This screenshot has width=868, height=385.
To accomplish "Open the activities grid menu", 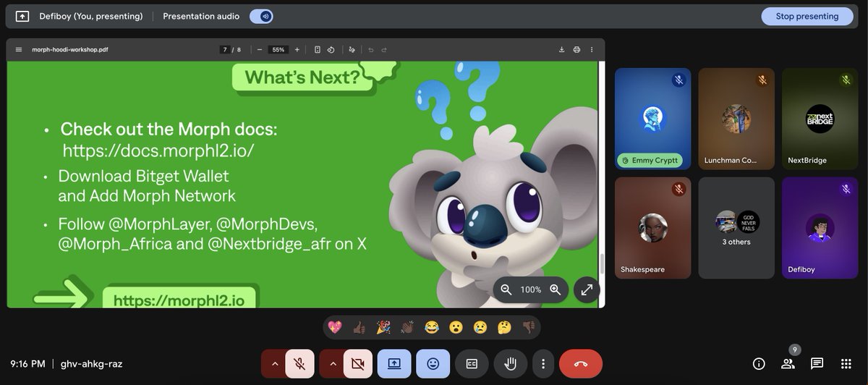I will [846, 363].
